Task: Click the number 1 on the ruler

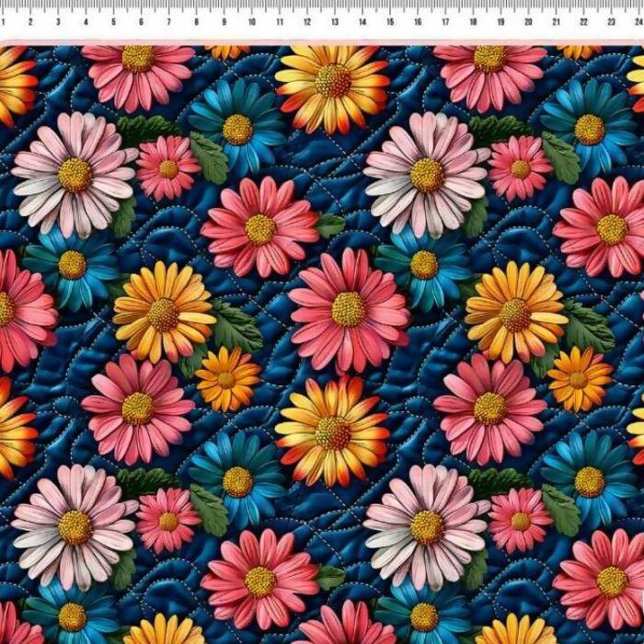Action: coord(30,21)
